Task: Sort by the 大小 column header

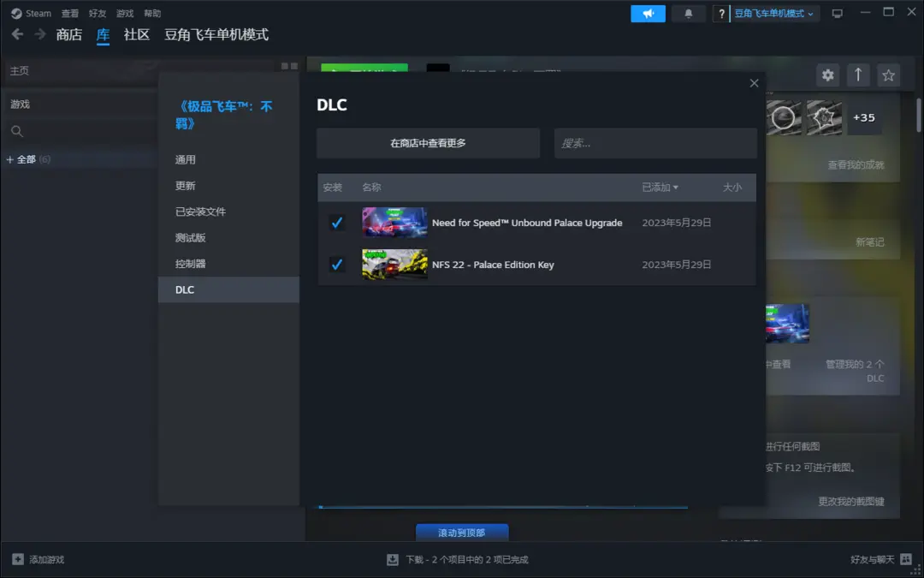Action: (x=731, y=188)
